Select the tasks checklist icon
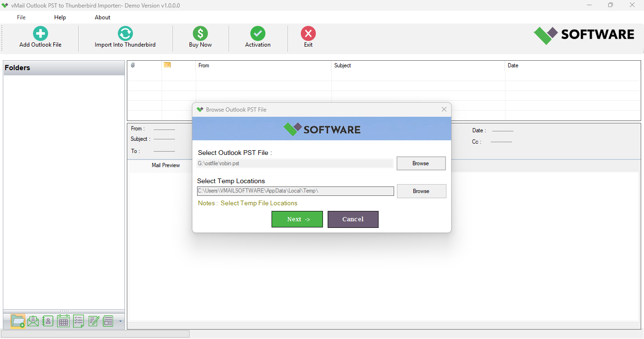The image size is (644, 339). [x=78, y=321]
